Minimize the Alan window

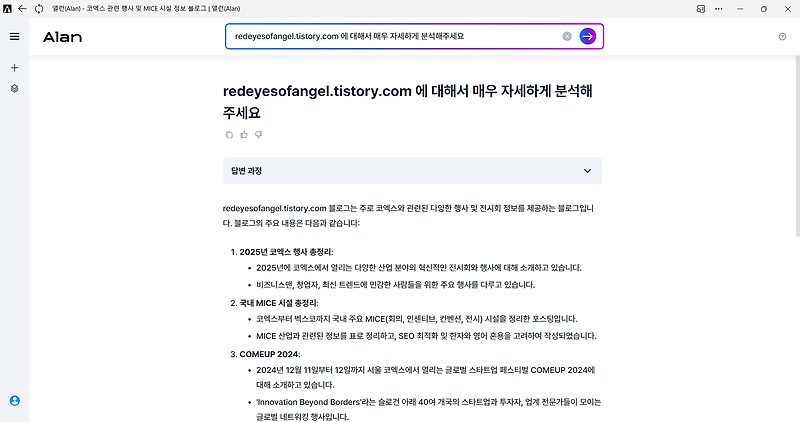740,9
